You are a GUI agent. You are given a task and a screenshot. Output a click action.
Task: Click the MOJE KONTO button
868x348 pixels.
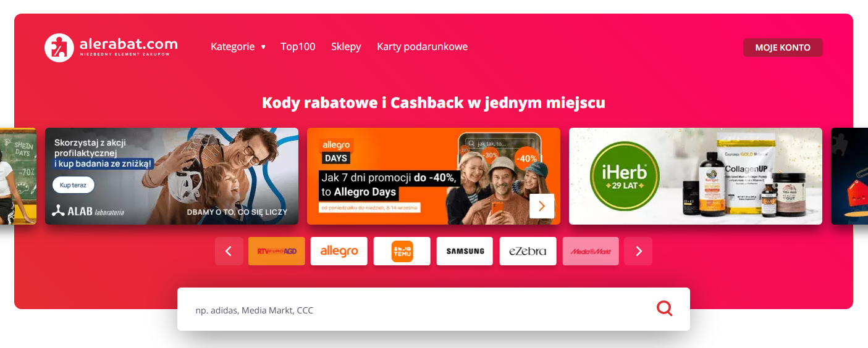pyautogui.click(x=783, y=48)
